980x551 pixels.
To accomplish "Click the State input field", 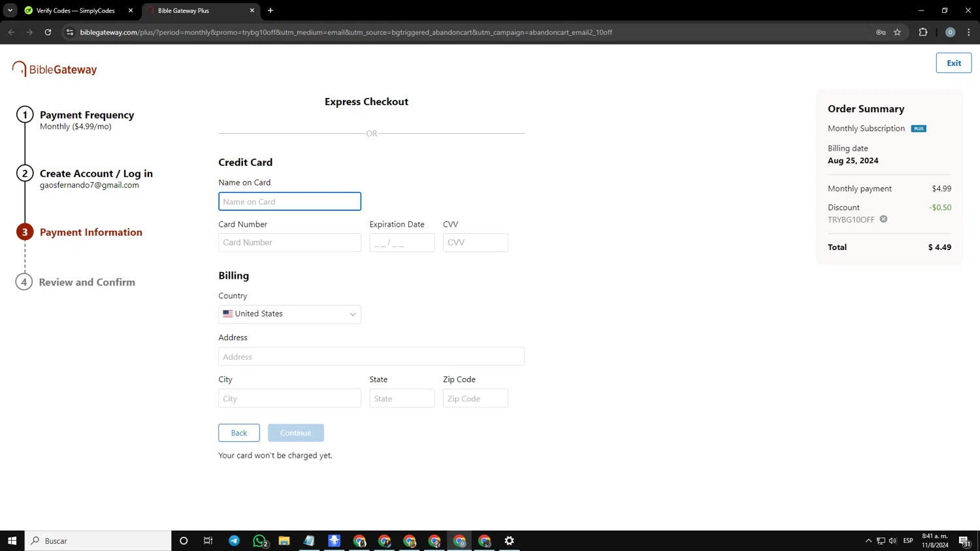I will coord(402,398).
